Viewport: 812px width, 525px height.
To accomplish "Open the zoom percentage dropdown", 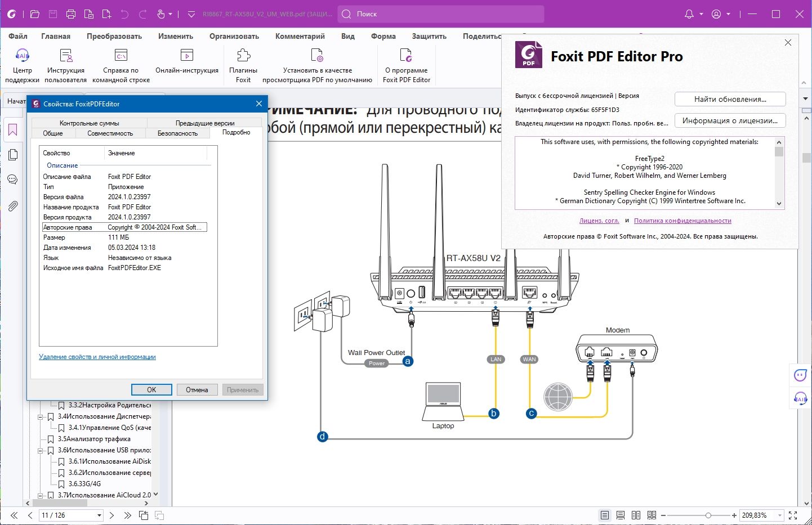I will pyautogui.click(x=780, y=515).
